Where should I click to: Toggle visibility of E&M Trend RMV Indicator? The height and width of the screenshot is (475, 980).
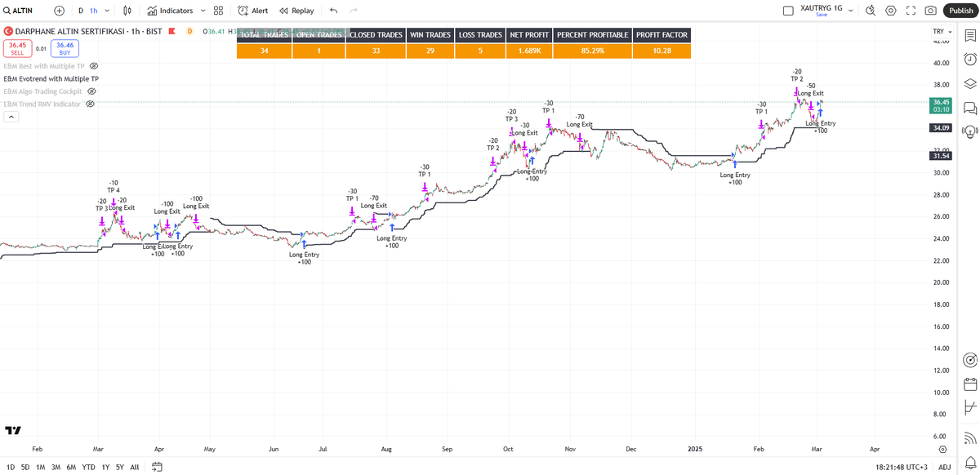91,104
